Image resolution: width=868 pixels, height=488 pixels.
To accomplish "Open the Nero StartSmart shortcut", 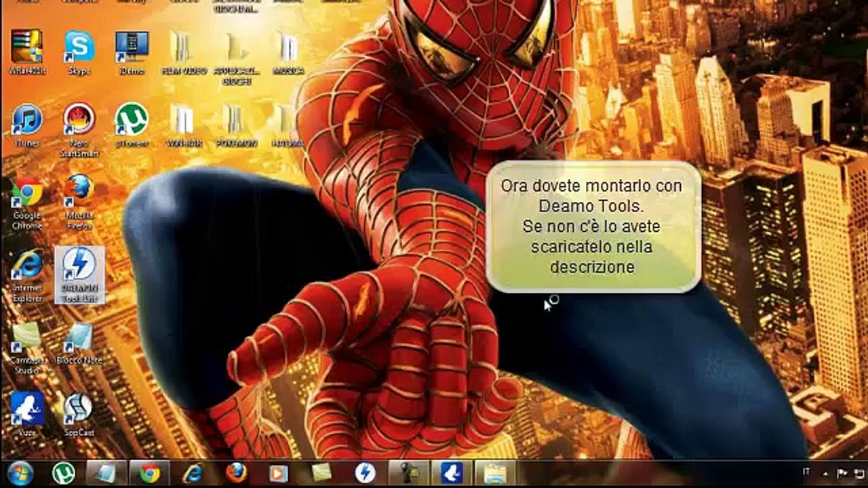I will click(79, 130).
